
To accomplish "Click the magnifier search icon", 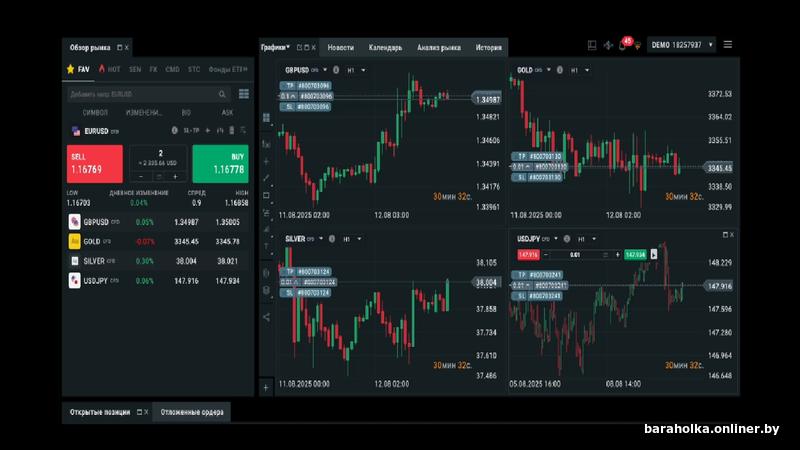I will pos(222,94).
